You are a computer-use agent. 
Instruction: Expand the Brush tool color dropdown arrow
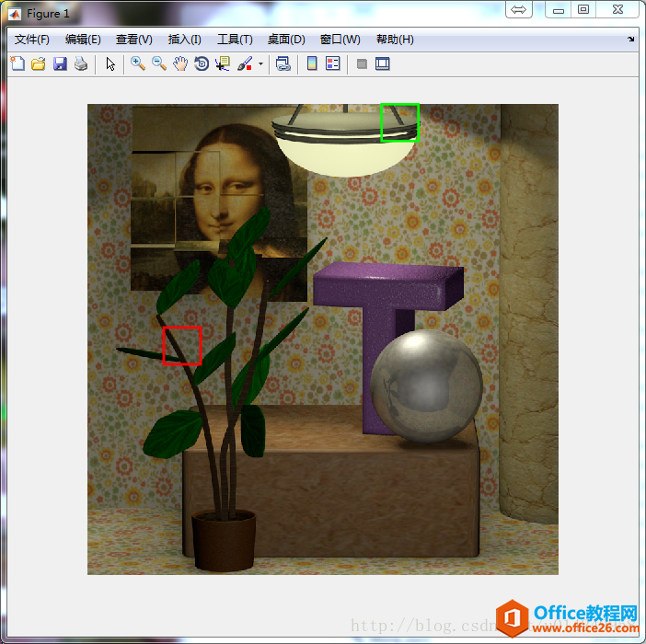coord(260,63)
